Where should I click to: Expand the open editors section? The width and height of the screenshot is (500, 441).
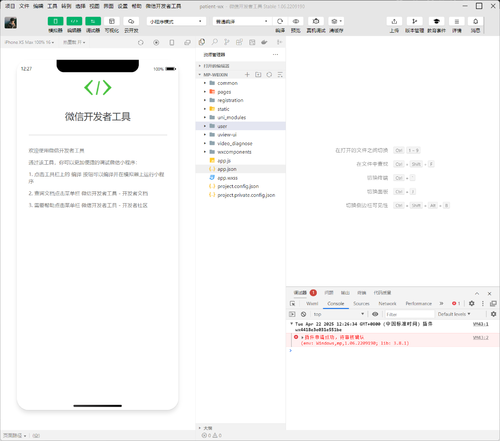pyautogui.click(x=241, y=66)
